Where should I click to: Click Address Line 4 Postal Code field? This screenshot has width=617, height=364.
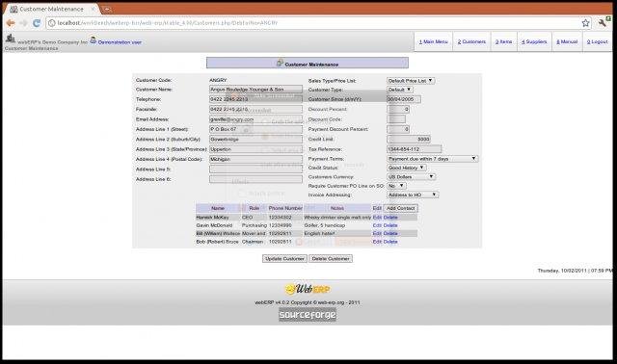pos(255,159)
